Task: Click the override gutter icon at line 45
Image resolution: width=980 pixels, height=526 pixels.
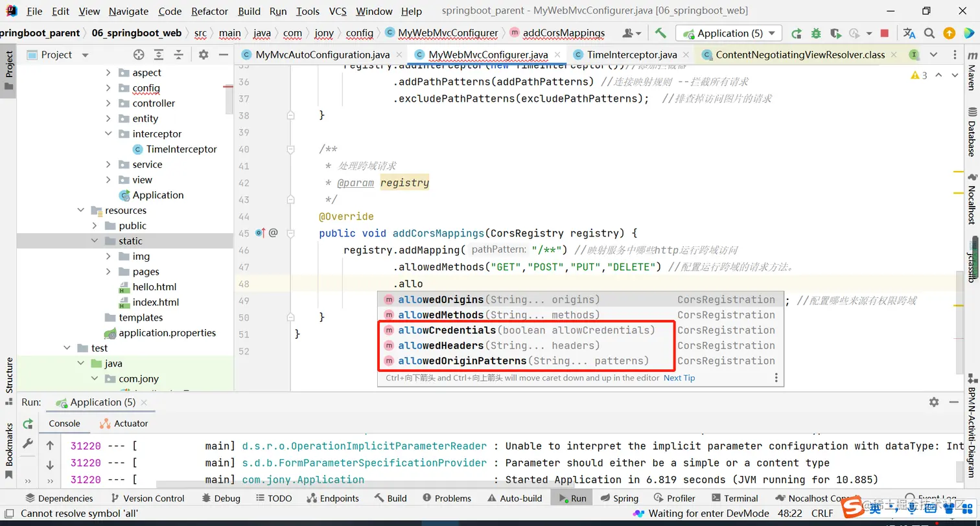Action: tap(261, 233)
